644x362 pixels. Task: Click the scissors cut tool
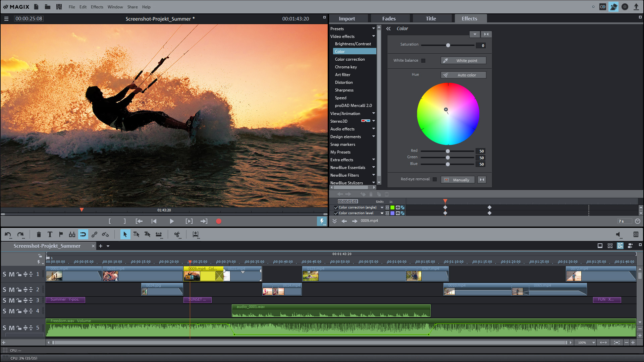[x=177, y=235]
